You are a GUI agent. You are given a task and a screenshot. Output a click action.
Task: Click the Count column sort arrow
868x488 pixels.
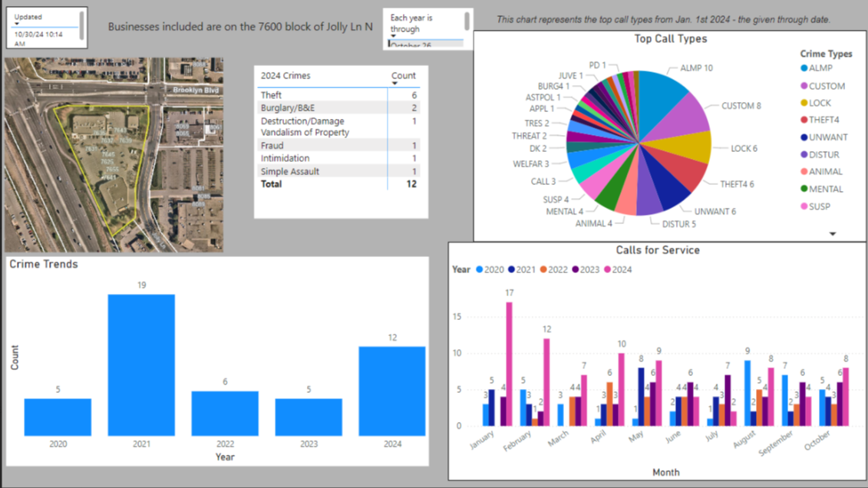click(395, 84)
